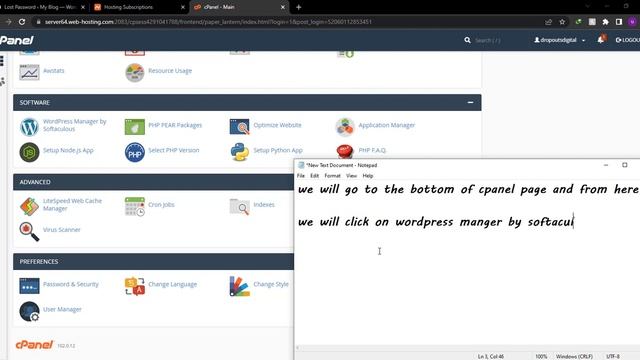Collapse the SOFTWARE section
Screen dimensions: 640x360
(x=470, y=102)
